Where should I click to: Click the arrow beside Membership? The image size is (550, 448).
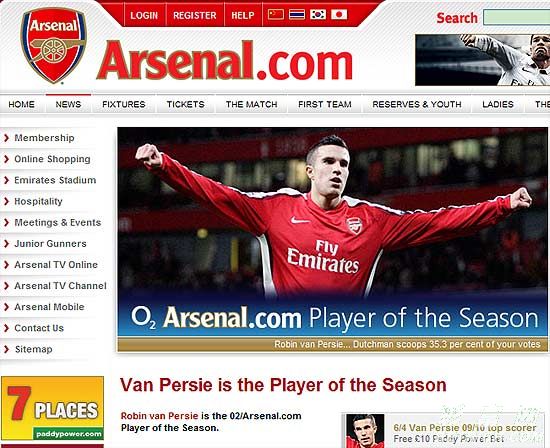[6, 138]
